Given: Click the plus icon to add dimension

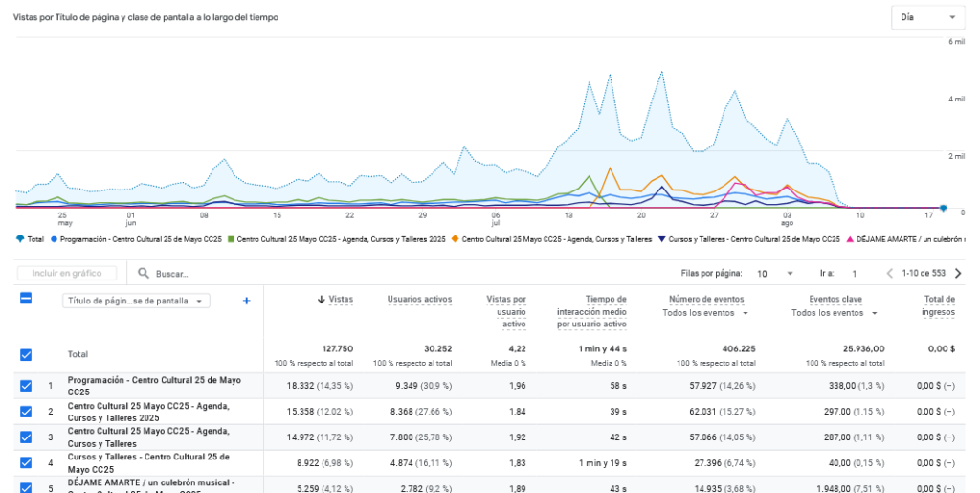Looking at the screenshot, I should [246, 301].
